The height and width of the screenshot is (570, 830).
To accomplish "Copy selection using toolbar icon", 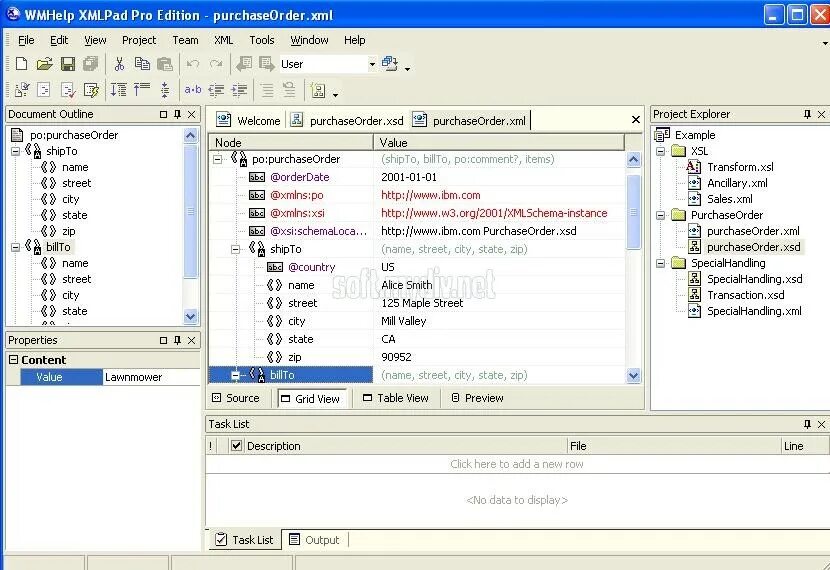I will click(x=142, y=64).
